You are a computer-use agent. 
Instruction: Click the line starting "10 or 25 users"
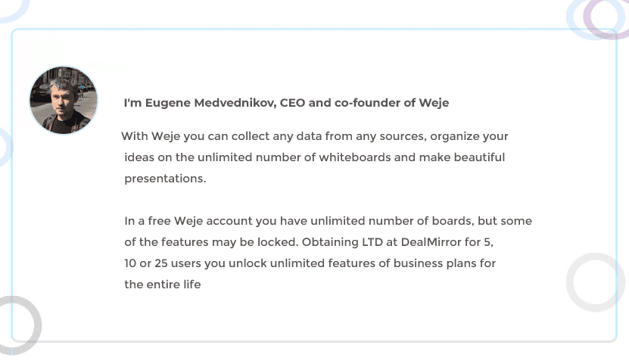[310, 263]
